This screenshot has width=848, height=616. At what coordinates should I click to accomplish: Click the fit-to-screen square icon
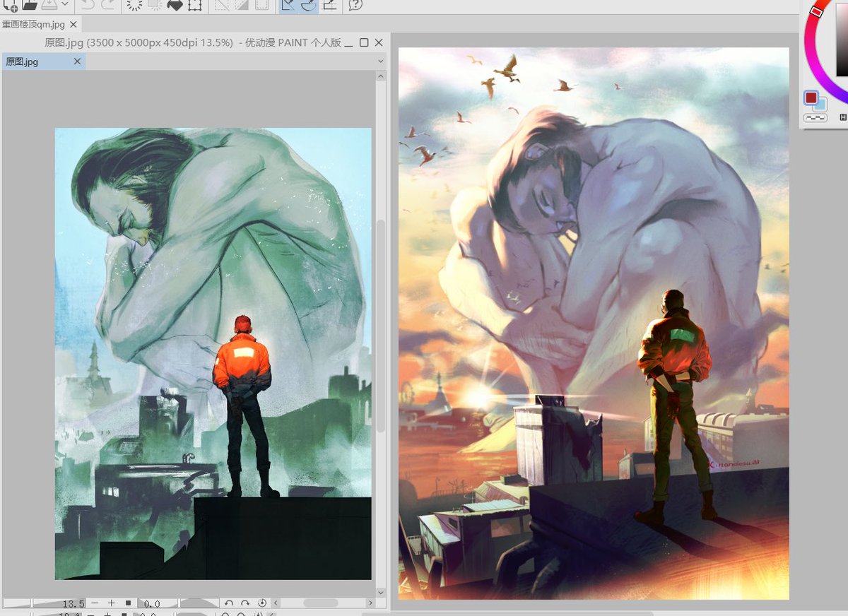click(x=128, y=603)
